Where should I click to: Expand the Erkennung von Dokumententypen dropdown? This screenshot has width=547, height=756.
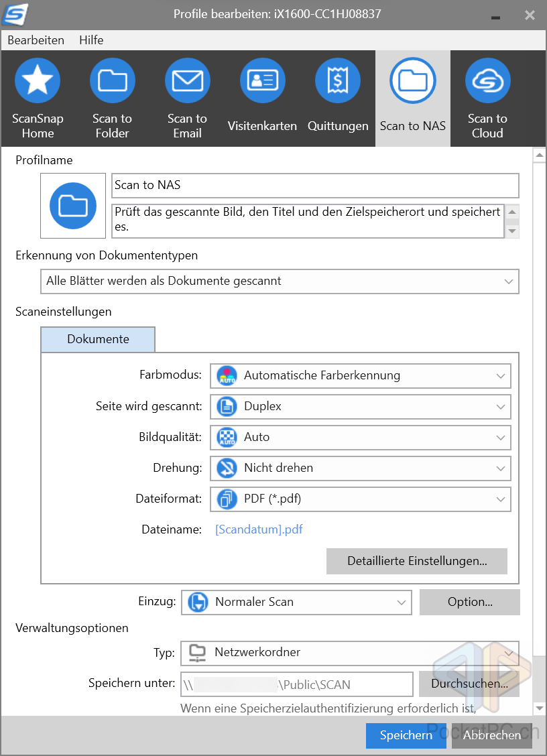[280, 281]
